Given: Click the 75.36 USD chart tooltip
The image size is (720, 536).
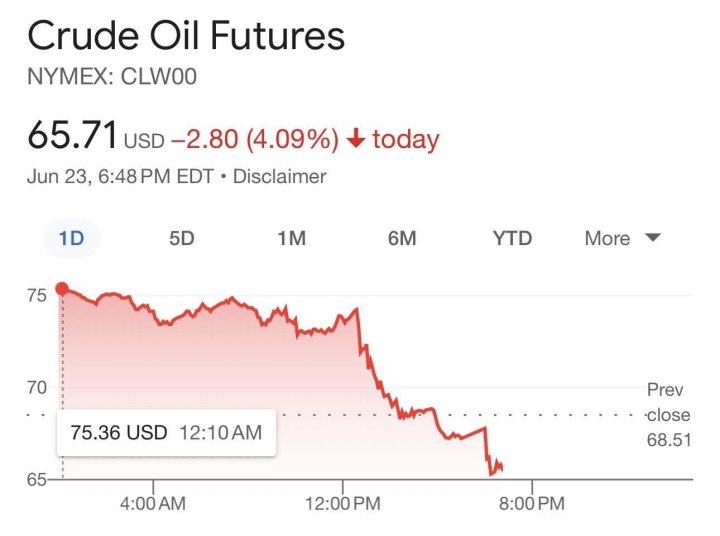Looking at the screenshot, I should 166,433.
